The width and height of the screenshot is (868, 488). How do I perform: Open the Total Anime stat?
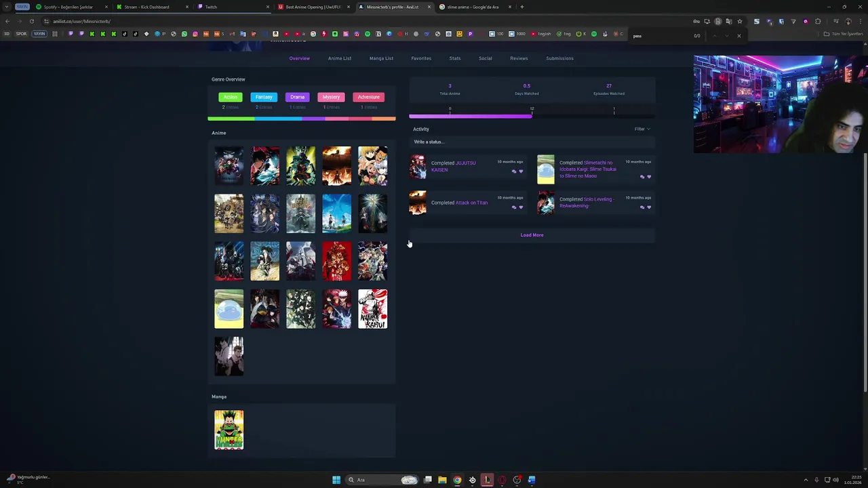click(x=450, y=89)
